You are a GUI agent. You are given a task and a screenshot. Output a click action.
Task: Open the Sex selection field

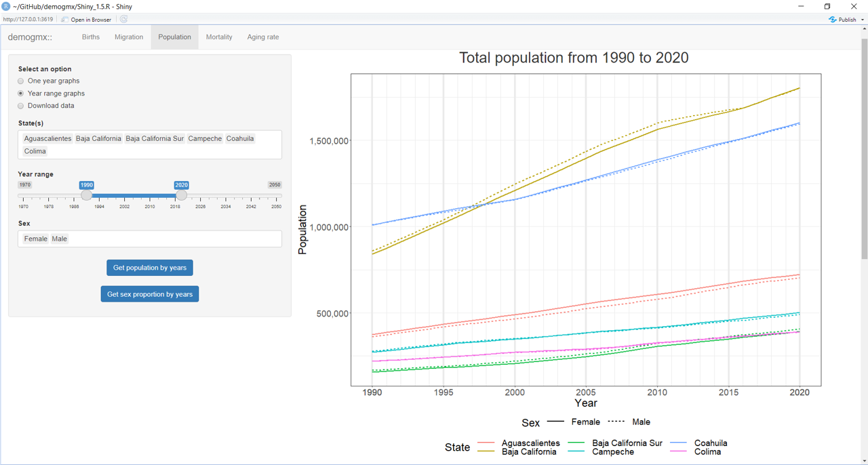[x=170, y=239]
